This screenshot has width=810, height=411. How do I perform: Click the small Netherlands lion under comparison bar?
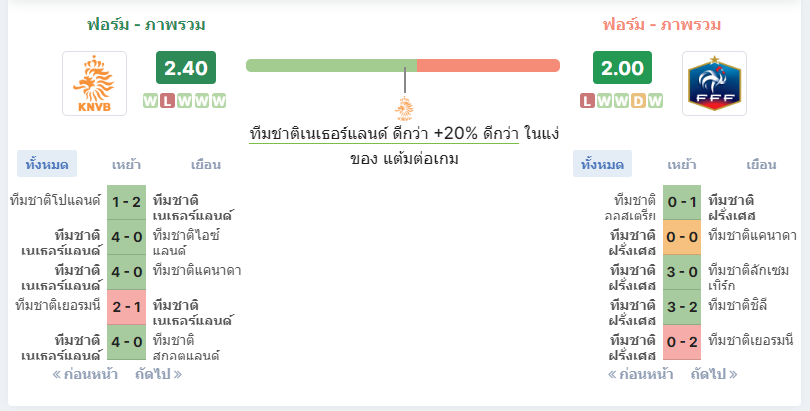(x=404, y=109)
